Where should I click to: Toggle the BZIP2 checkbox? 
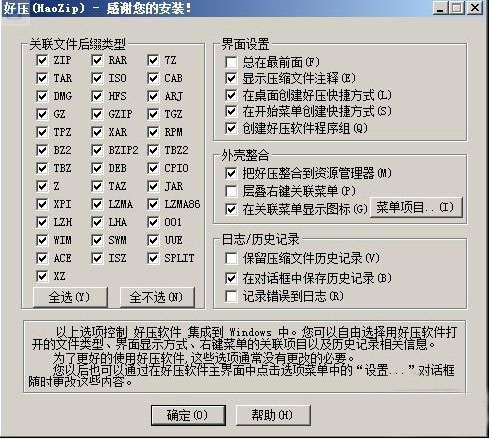(97, 150)
